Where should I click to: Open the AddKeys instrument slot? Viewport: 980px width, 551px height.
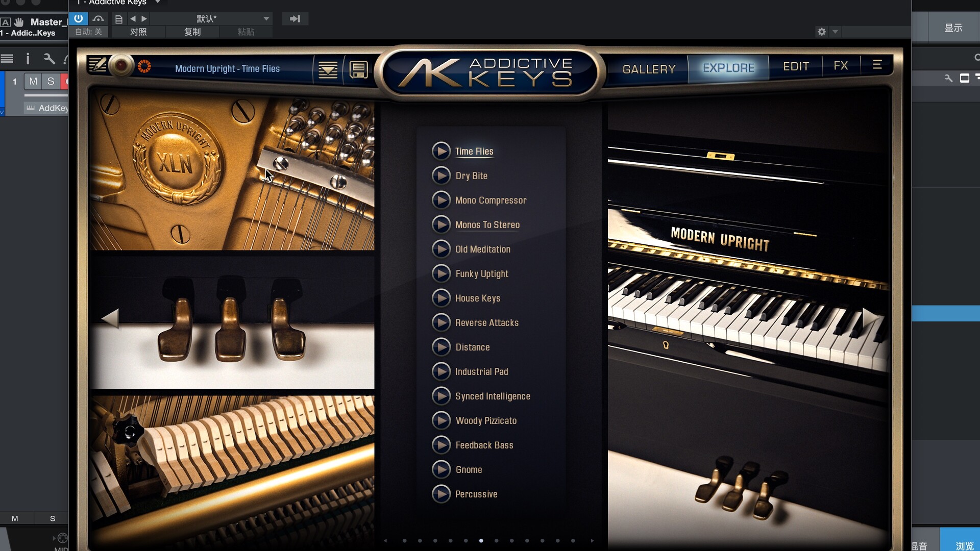click(47, 108)
